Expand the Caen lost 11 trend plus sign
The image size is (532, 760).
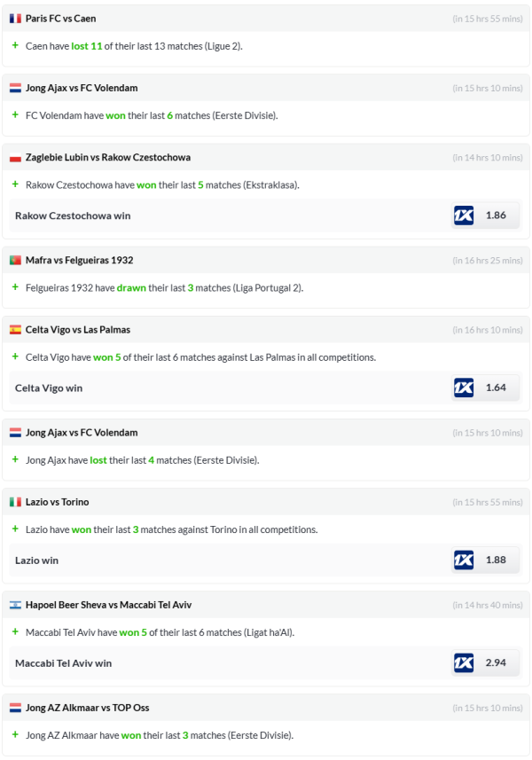coord(15,45)
